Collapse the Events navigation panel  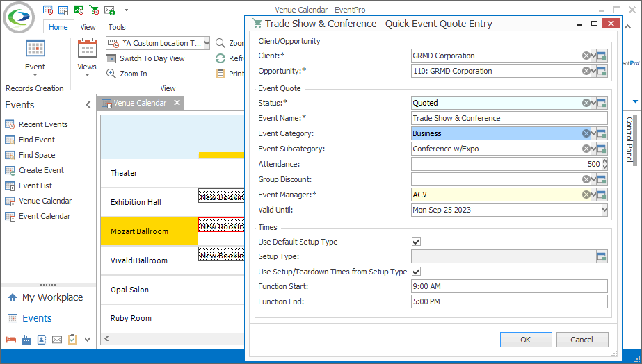88,105
